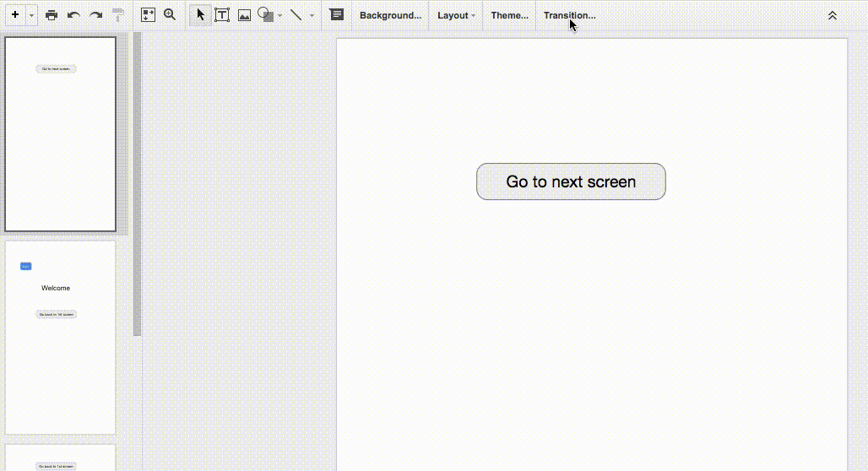This screenshot has height=471, width=868.
Task: Expand the line type dropdown arrow
Action: [x=312, y=15]
